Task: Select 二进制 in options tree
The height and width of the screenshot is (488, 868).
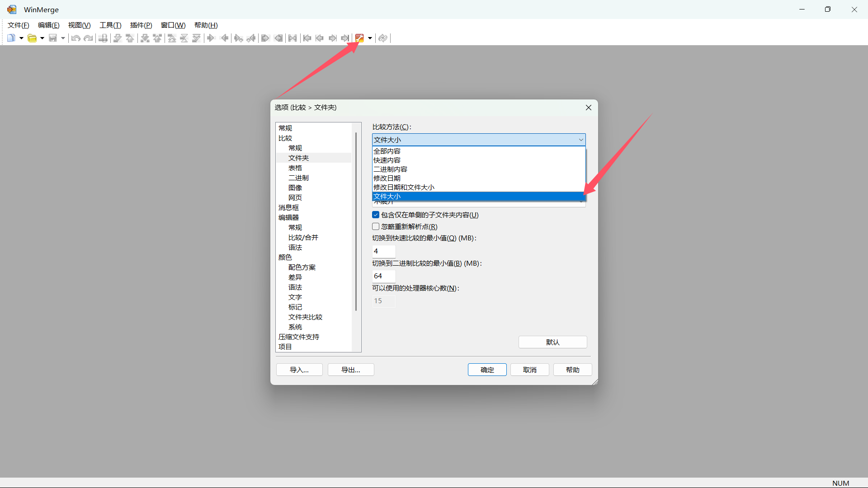Action: [x=298, y=178]
